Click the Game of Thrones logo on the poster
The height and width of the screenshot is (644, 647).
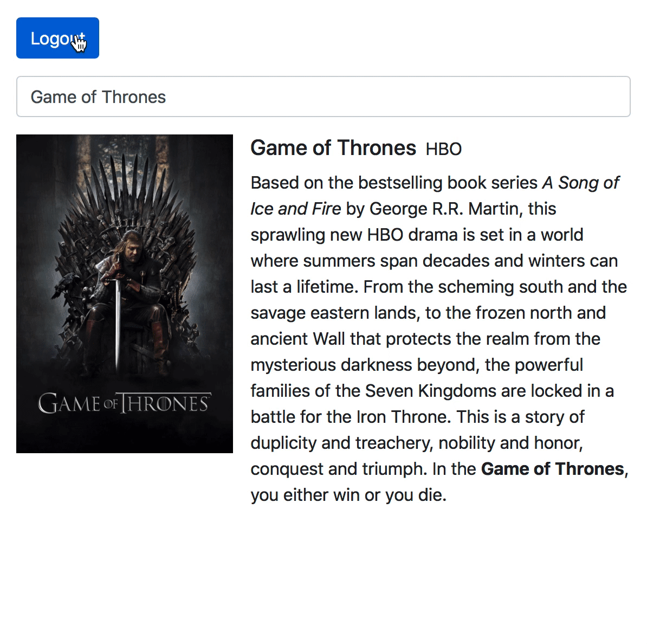(124, 404)
